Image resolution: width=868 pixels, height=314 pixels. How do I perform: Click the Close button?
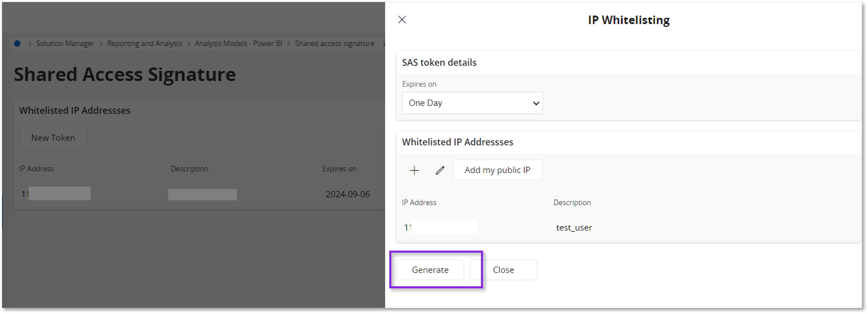(x=503, y=269)
